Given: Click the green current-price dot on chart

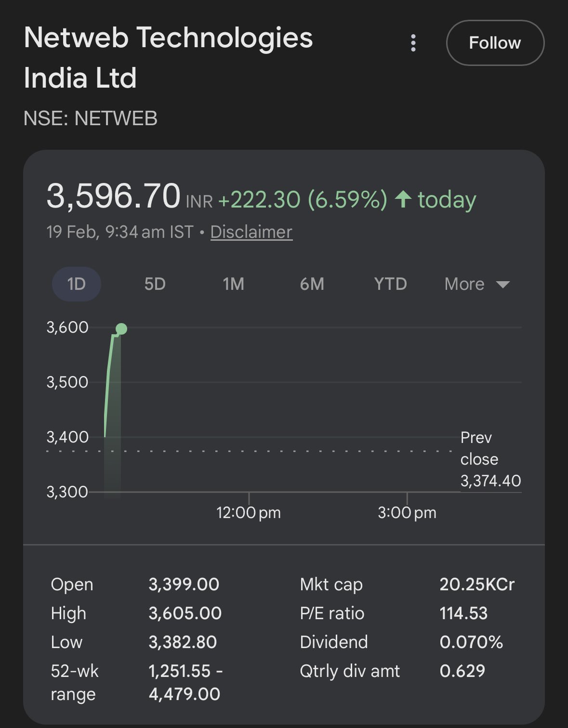Looking at the screenshot, I should coord(121,329).
